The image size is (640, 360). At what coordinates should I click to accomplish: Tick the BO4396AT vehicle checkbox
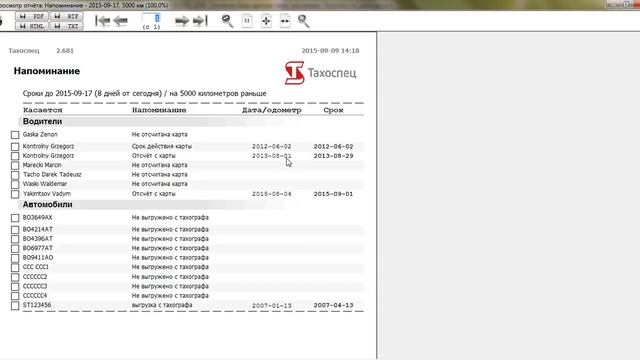(x=15, y=239)
